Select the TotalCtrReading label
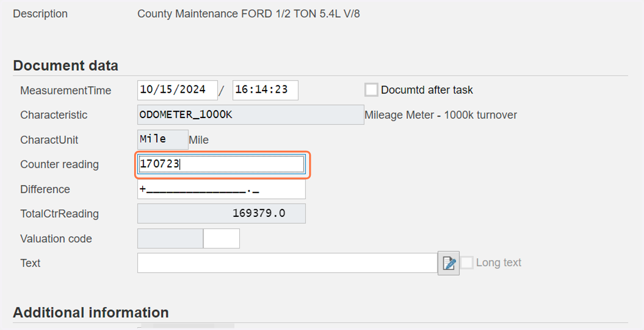 (60, 214)
